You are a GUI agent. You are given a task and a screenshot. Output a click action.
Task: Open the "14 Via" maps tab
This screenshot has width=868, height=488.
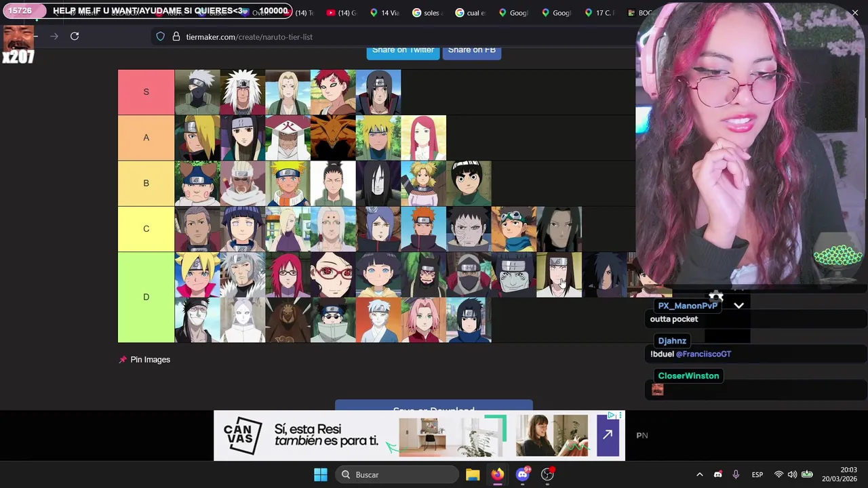[x=384, y=12]
